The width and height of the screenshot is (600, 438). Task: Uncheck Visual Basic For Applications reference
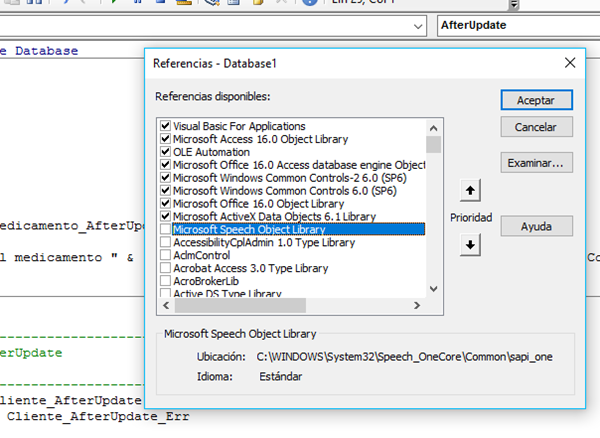[x=165, y=125]
